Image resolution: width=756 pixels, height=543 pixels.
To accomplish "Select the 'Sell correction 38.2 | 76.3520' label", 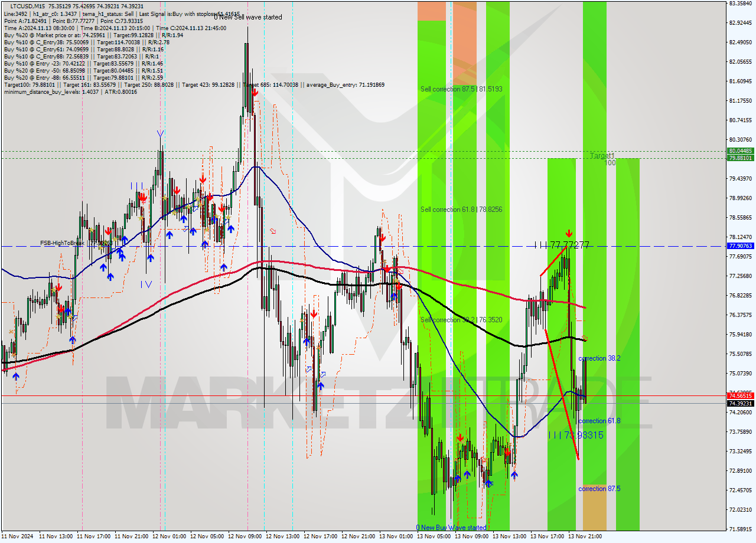I will click(461, 320).
